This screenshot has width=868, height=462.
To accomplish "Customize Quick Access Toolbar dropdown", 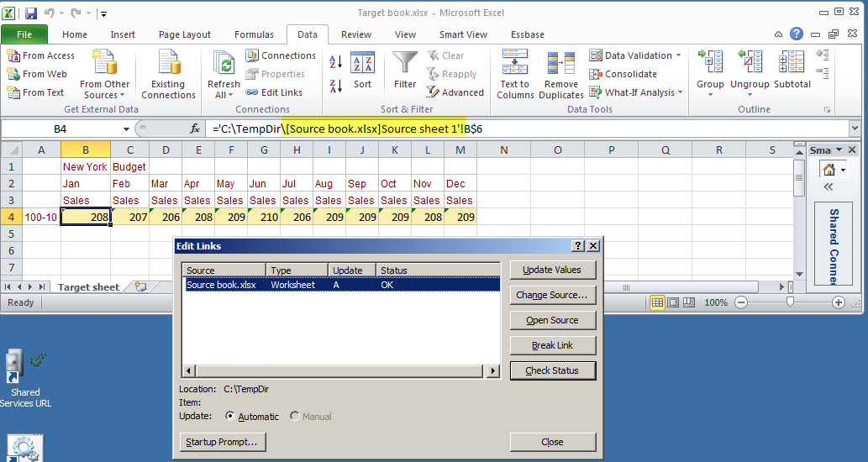I will coord(103,13).
